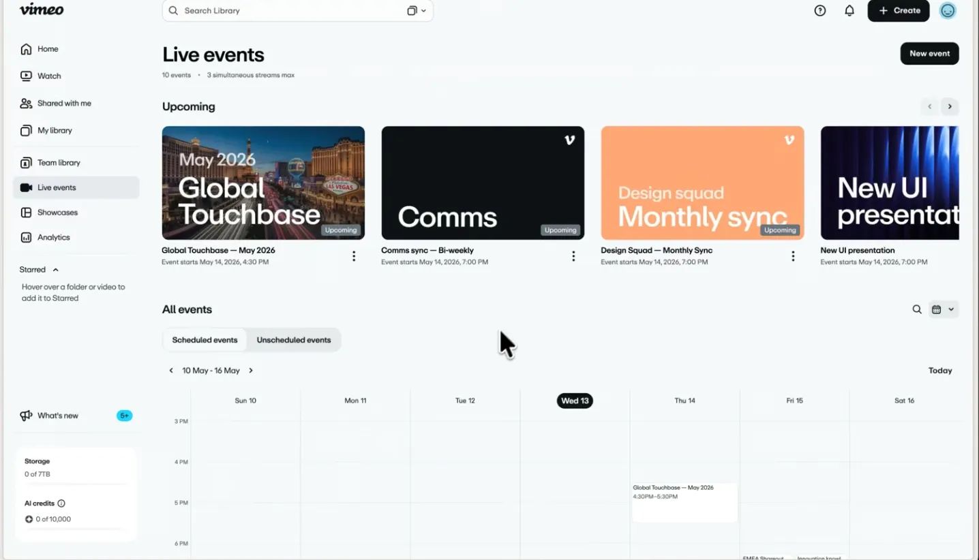979x560 pixels.
Task: Open options for Global Touchbase event
Action: (353, 256)
